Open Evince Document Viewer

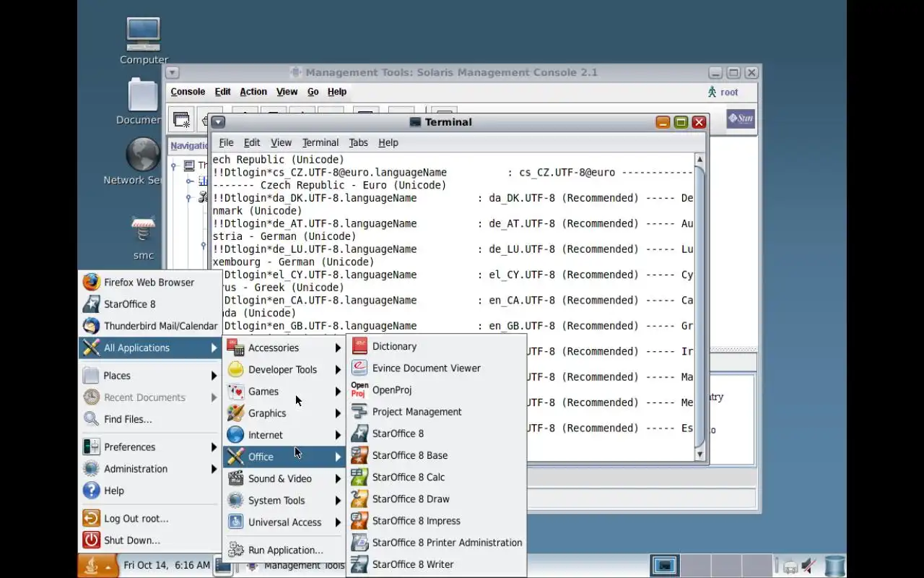(436, 368)
